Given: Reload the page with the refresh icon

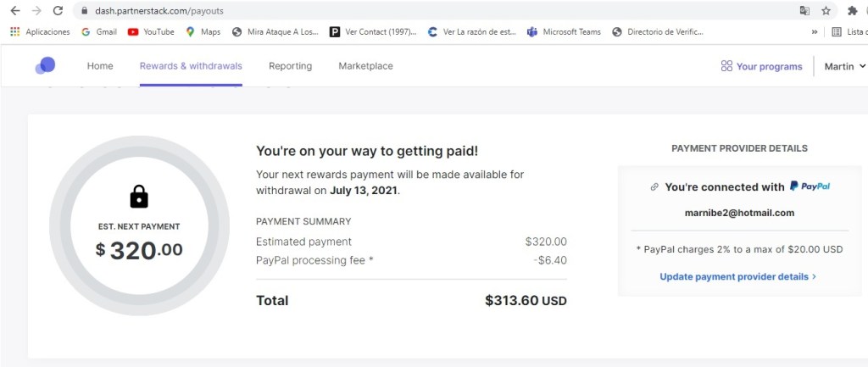Looking at the screenshot, I should 58,11.
